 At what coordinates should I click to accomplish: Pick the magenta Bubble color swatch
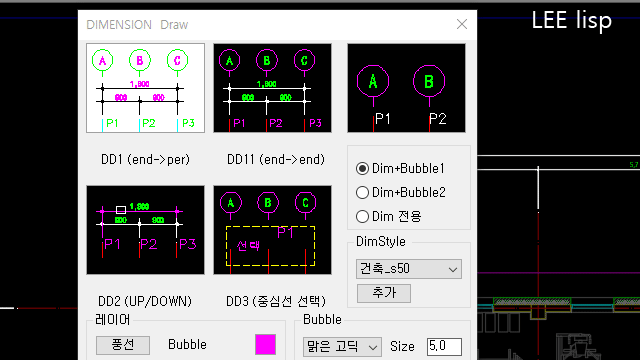(x=265, y=344)
